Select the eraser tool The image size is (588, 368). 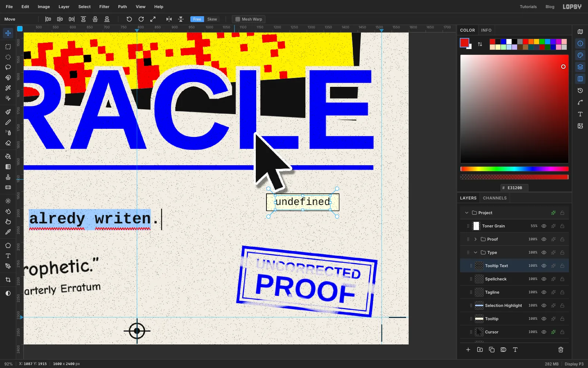click(8, 143)
